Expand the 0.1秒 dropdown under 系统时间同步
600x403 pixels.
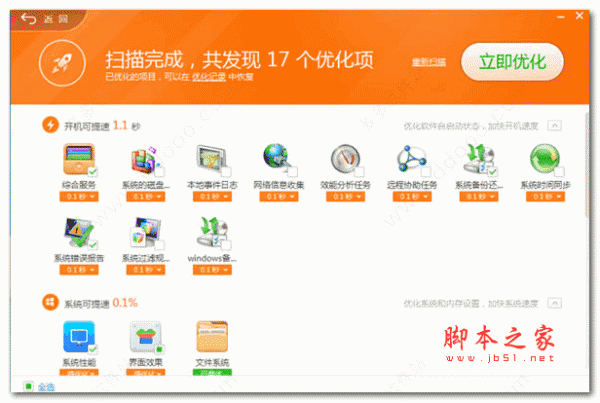click(x=545, y=197)
